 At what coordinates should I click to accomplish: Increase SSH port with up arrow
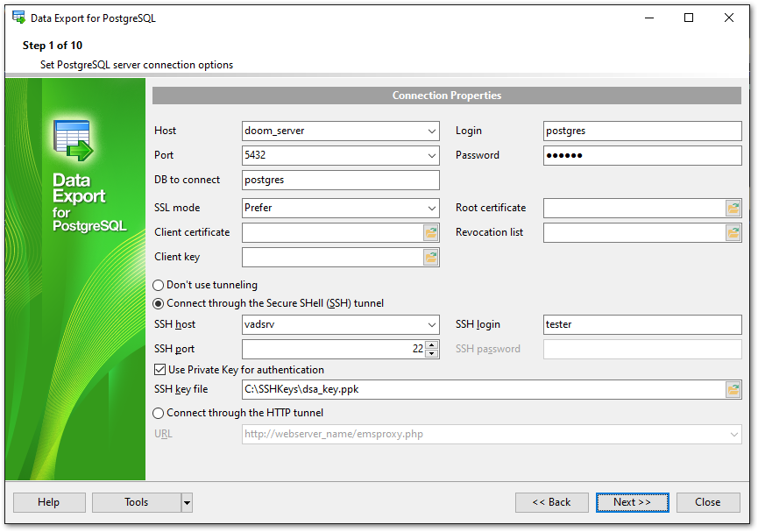tap(432, 344)
